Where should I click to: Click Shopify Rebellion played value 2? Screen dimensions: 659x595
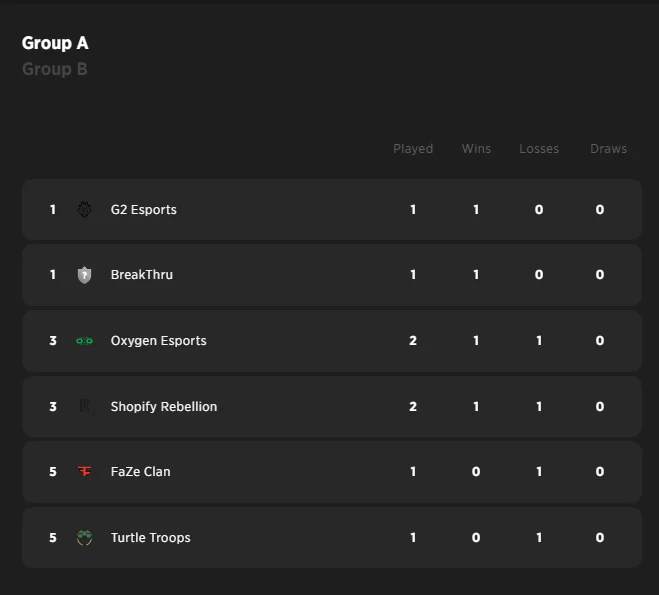[413, 407]
